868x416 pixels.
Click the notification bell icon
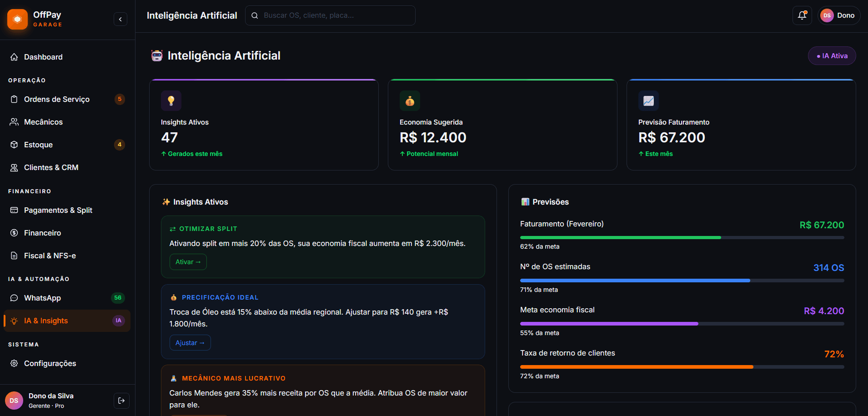click(802, 15)
